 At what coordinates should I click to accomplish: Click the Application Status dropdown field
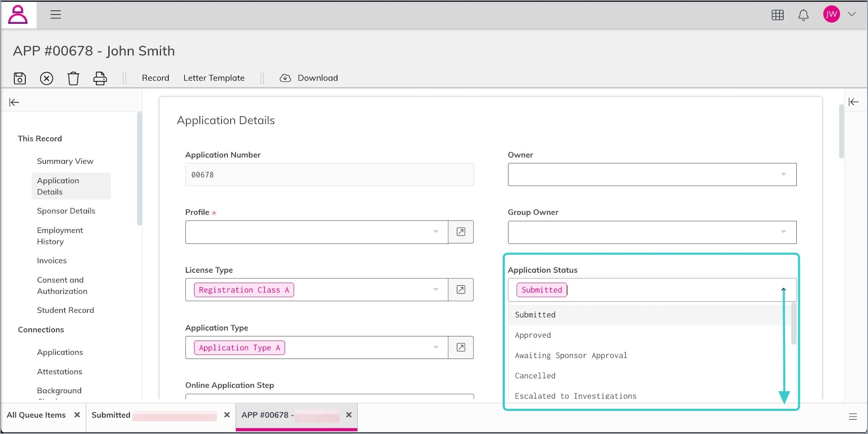pyautogui.click(x=652, y=290)
